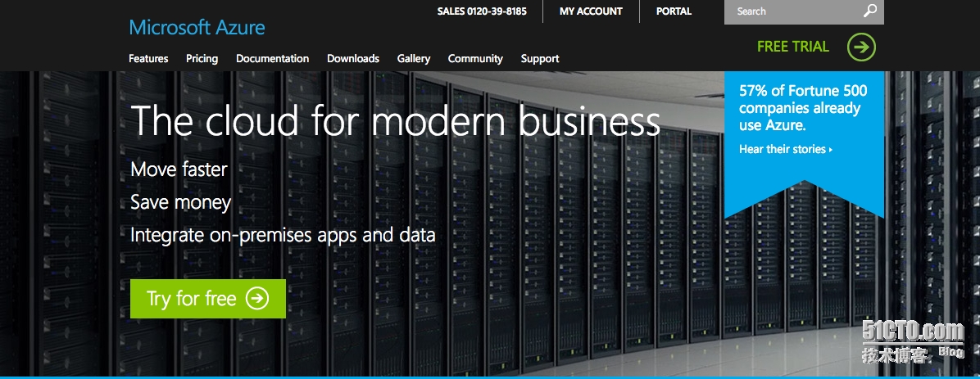The image size is (980, 379).
Task: Click the 57% of Fortune 500 banner text
Action: [803, 108]
